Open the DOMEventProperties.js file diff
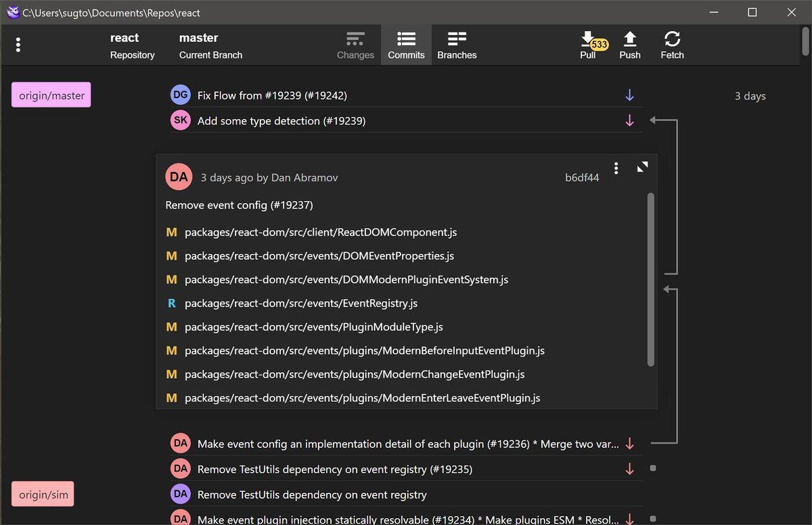Screen dimensions: 812x525 click(319, 256)
